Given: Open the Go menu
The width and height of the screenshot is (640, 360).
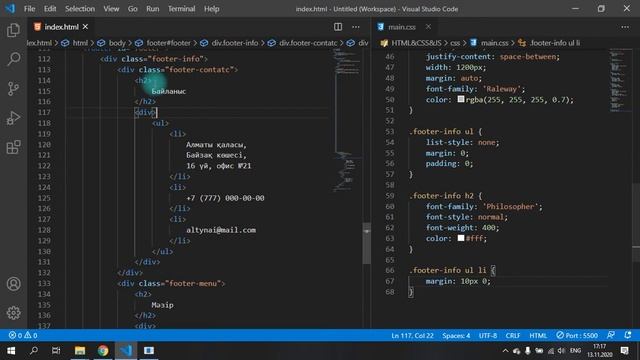Looking at the screenshot, I should tap(133, 9).
